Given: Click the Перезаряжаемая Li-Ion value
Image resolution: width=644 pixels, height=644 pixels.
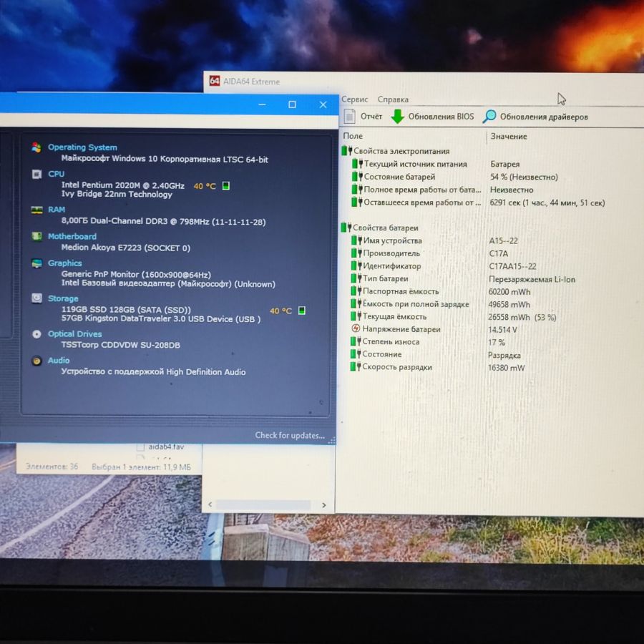Looking at the screenshot, I should click(532, 279).
